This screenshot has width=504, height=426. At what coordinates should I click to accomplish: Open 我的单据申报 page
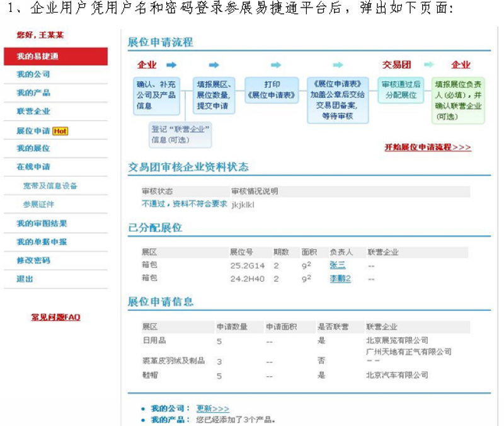click(x=42, y=241)
